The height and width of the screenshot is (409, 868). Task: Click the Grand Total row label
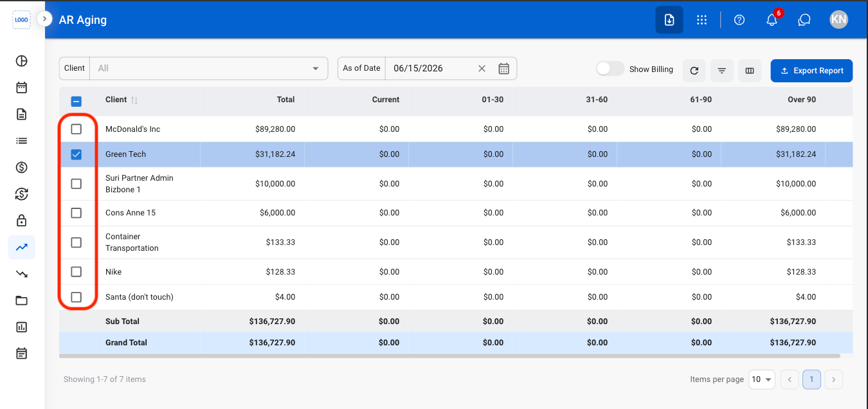(x=127, y=343)
